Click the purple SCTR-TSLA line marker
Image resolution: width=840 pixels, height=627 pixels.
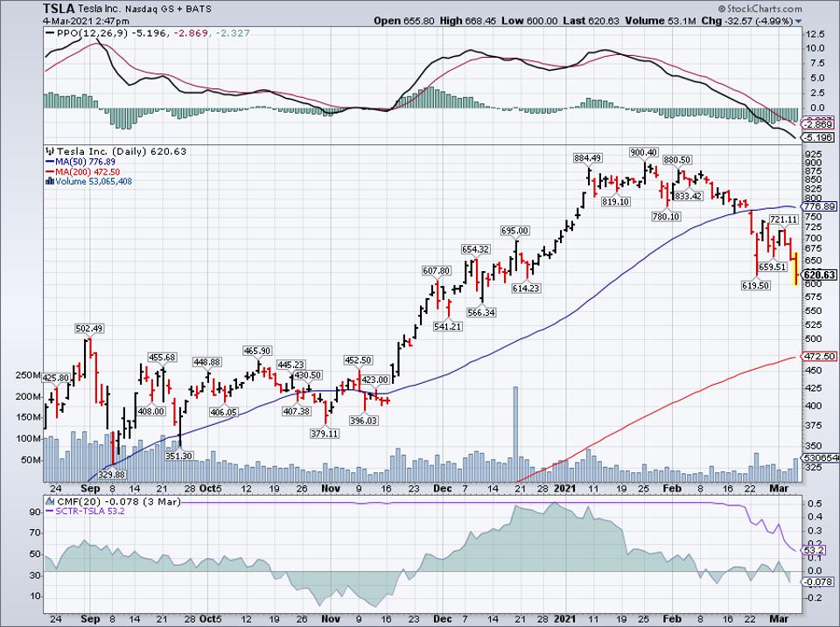(x=49, y=509)
